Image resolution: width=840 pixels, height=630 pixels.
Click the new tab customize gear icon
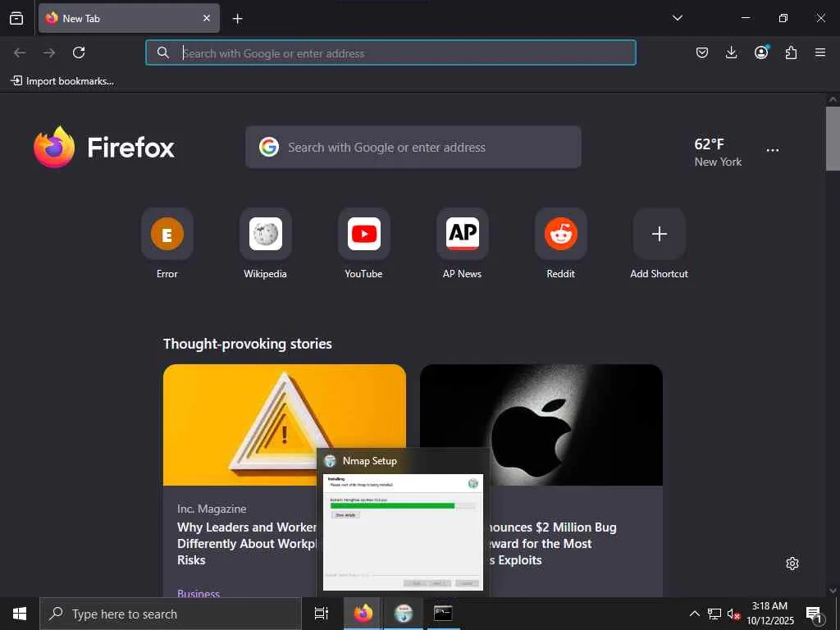click(x=792, y=564)
